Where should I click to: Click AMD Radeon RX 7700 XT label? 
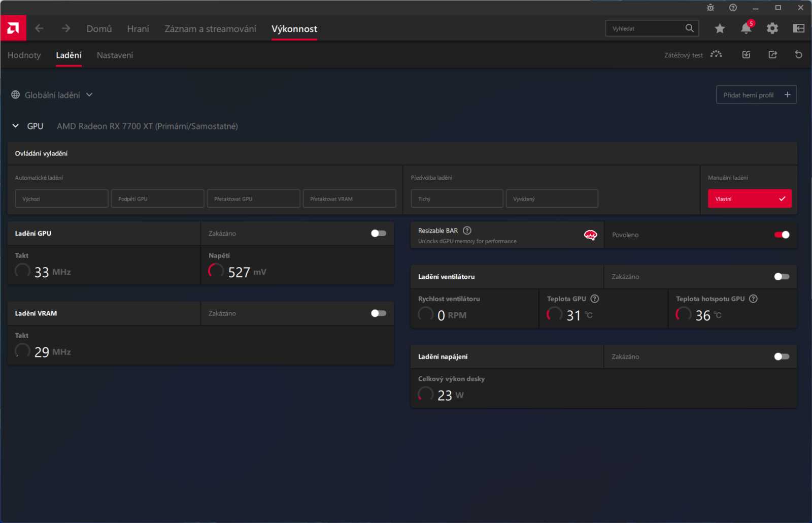147,126
